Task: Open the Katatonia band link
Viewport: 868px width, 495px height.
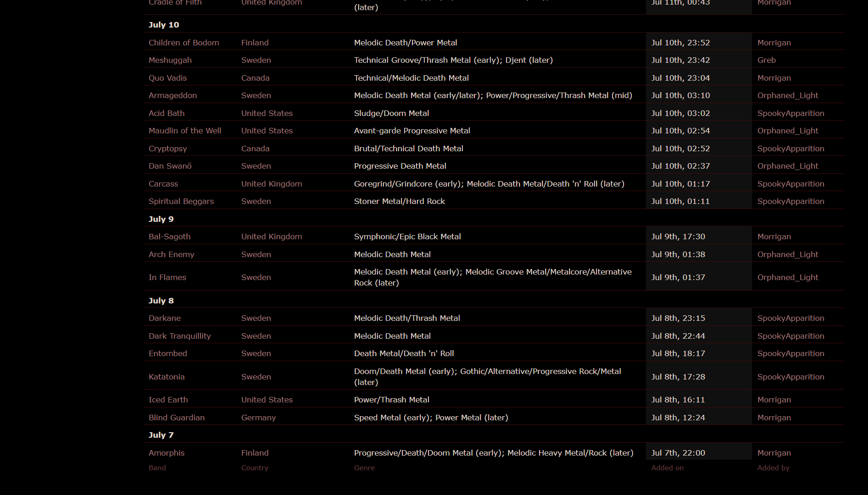Action: pos(167,377)
